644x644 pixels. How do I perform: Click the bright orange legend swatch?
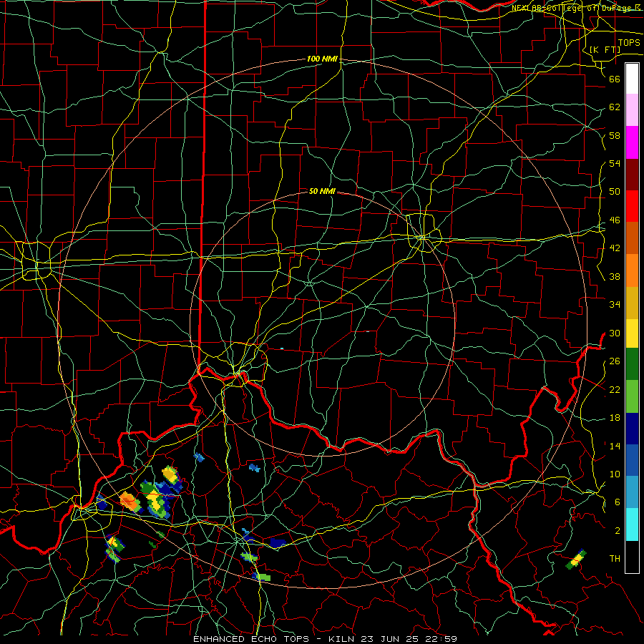pyautogui.click(x=632, y=270)
